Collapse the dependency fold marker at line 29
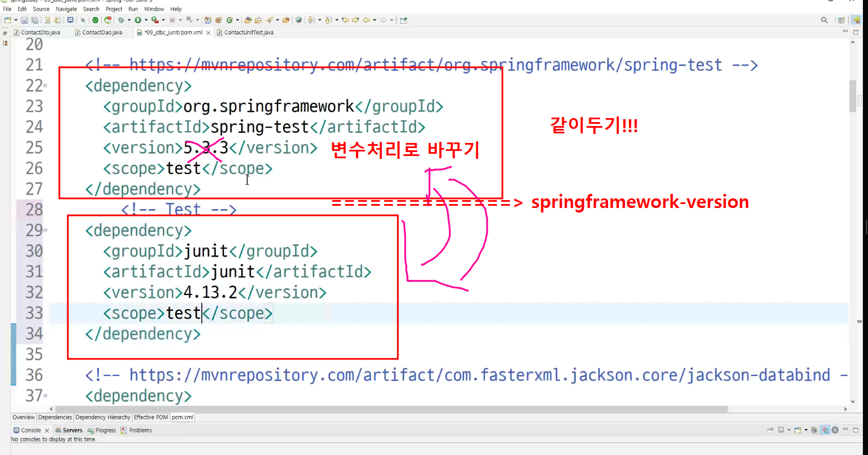Viewport: 868px width, 455px height. pos(45,231)
